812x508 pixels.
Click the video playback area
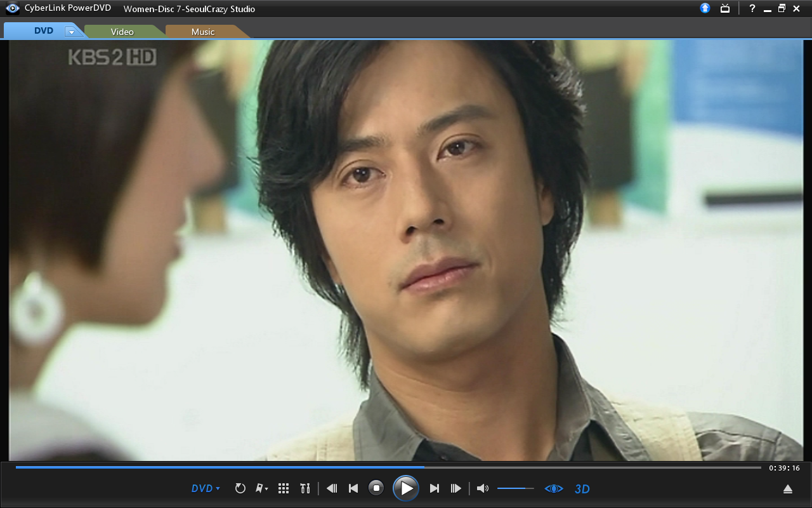406,250
